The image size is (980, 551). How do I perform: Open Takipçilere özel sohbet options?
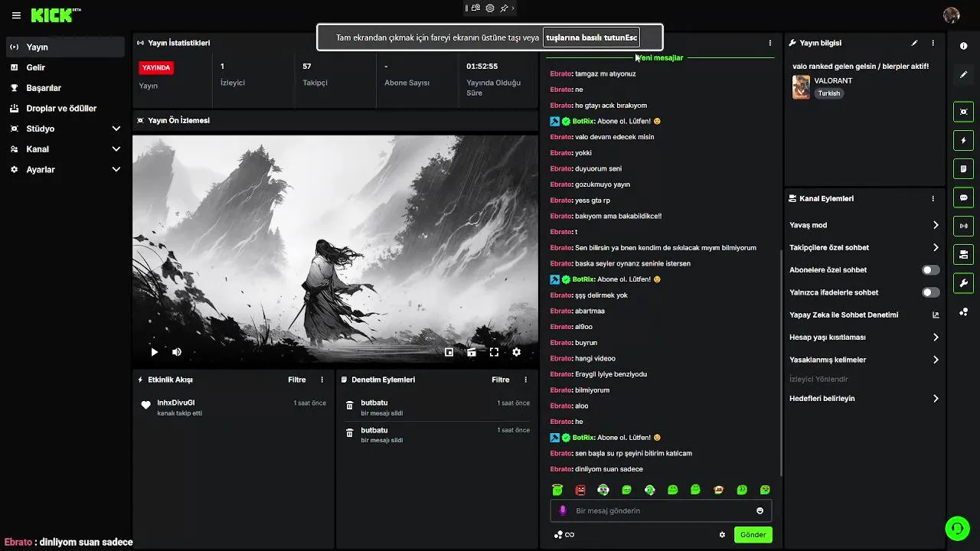coord(864,247)
